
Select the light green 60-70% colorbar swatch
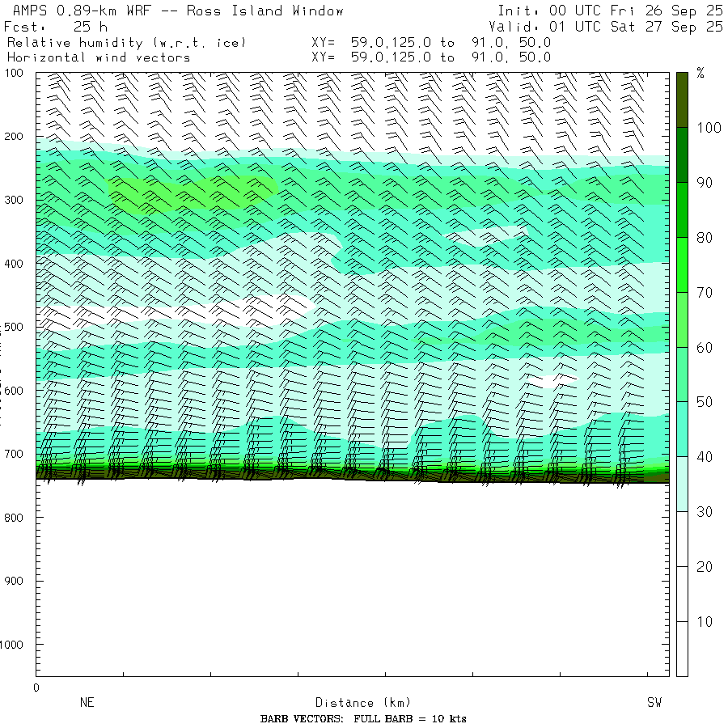coord(682,320)
